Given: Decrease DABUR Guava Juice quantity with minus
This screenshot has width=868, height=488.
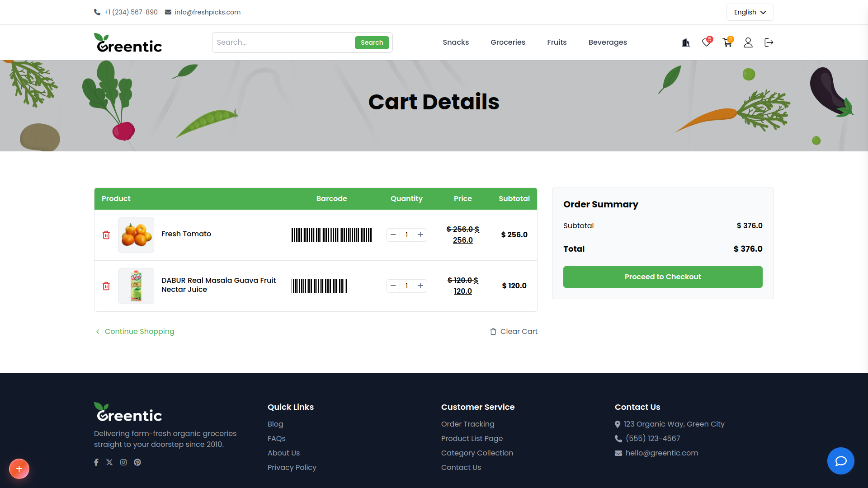Looking at the screenshot, I should tap(393, 286).
